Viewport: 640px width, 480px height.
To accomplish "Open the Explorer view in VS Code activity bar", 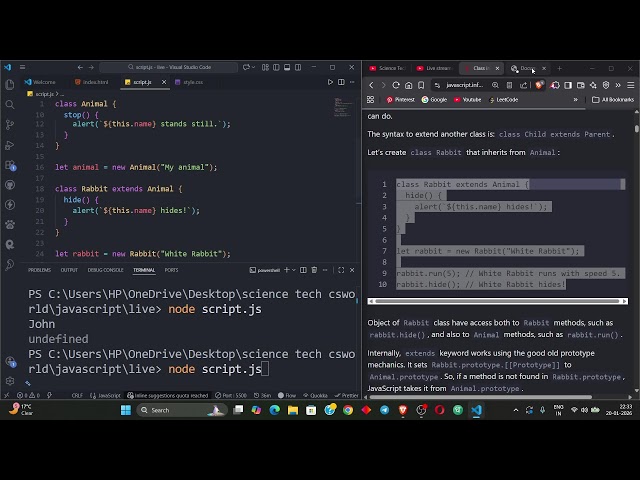I will click(10, 84).
